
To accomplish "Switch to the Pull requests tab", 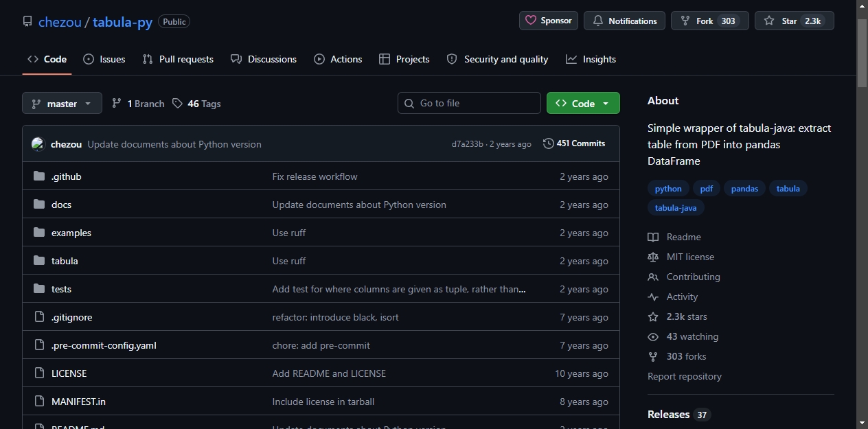I will click(178, 59).
